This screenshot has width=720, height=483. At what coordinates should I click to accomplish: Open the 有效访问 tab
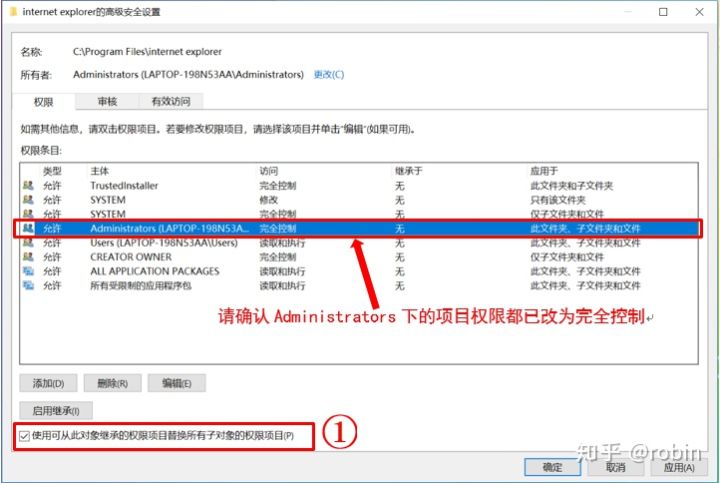tap(171, 101)
